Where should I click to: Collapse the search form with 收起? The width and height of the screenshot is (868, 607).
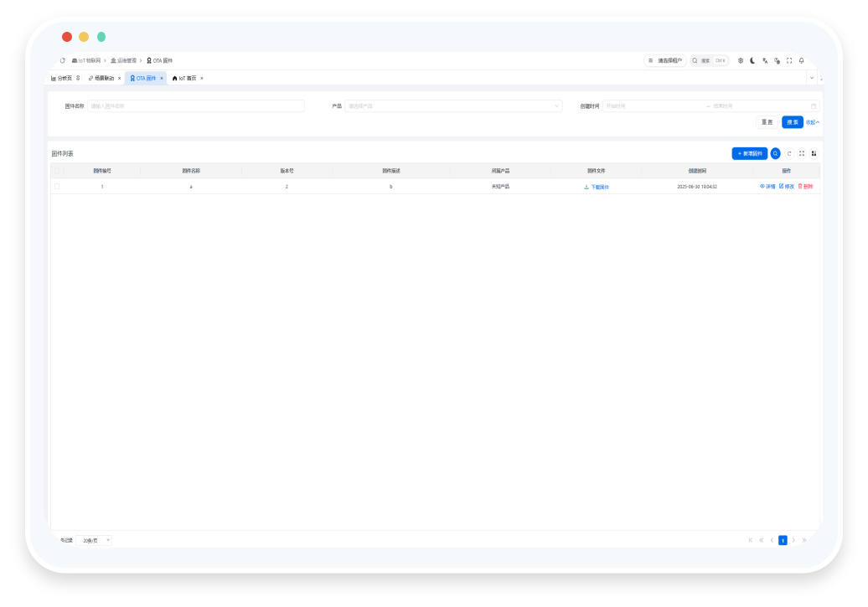pyautogui.click(x=812, y=122)
